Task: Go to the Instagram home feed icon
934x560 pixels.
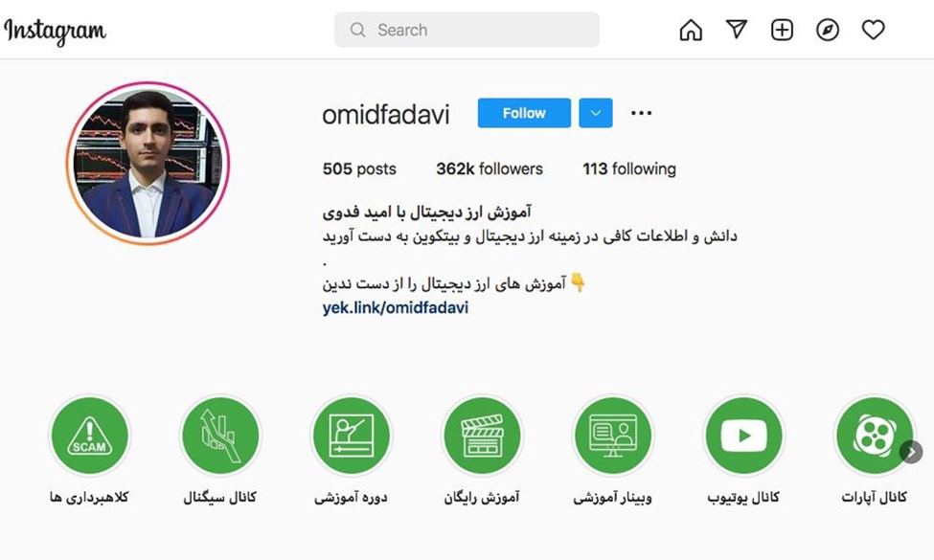Action: coord(691,30)
